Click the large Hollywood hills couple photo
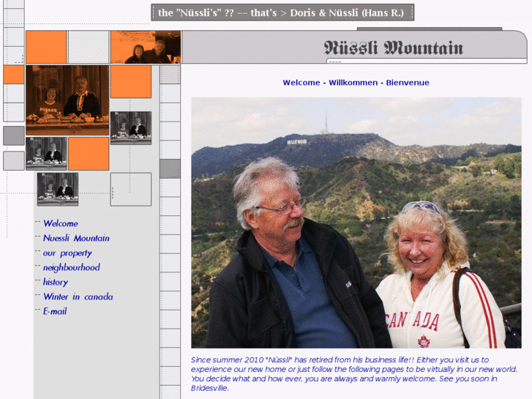Viewport: 532px width, 399px height. coord(356,223)
